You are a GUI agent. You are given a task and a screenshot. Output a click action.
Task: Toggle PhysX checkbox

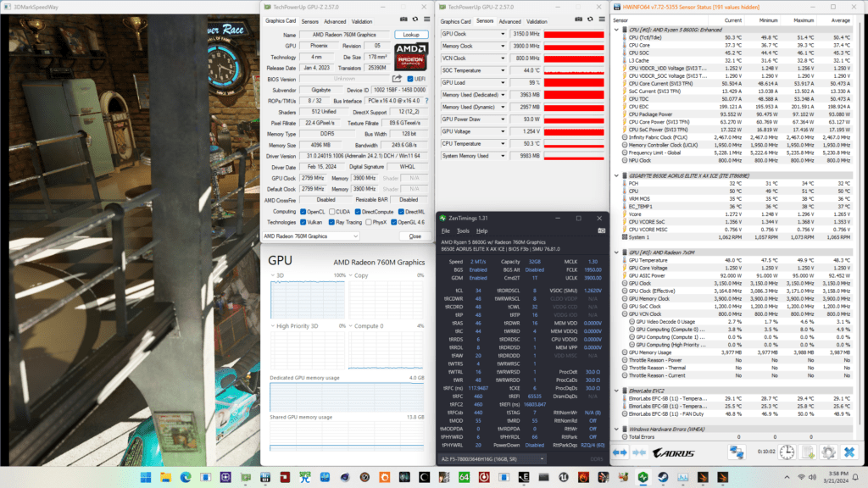pyautogui.click(x=369, y=223)
